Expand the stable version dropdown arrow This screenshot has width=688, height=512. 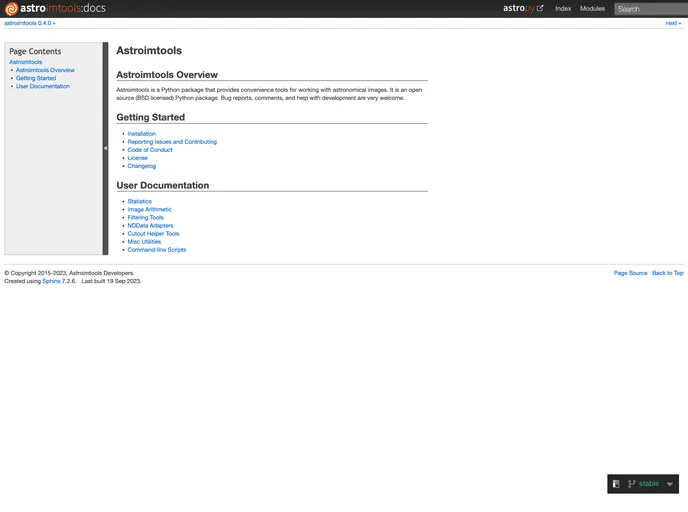670,484
